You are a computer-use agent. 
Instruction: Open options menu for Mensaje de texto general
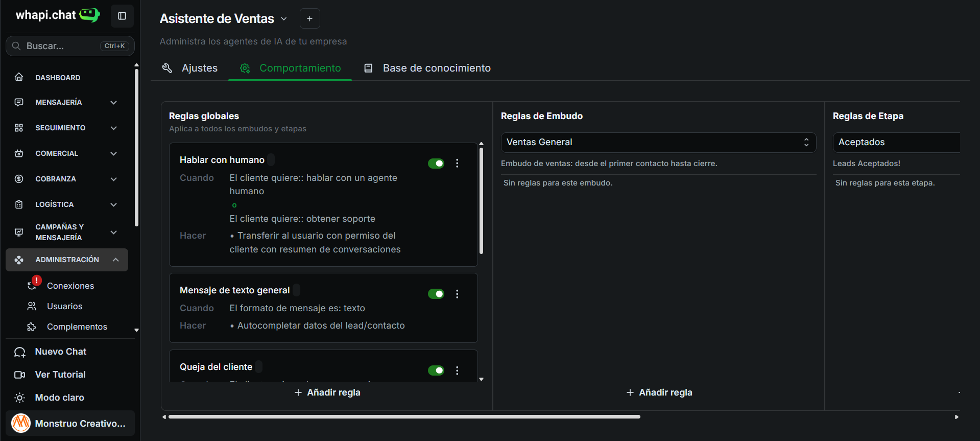457,294
